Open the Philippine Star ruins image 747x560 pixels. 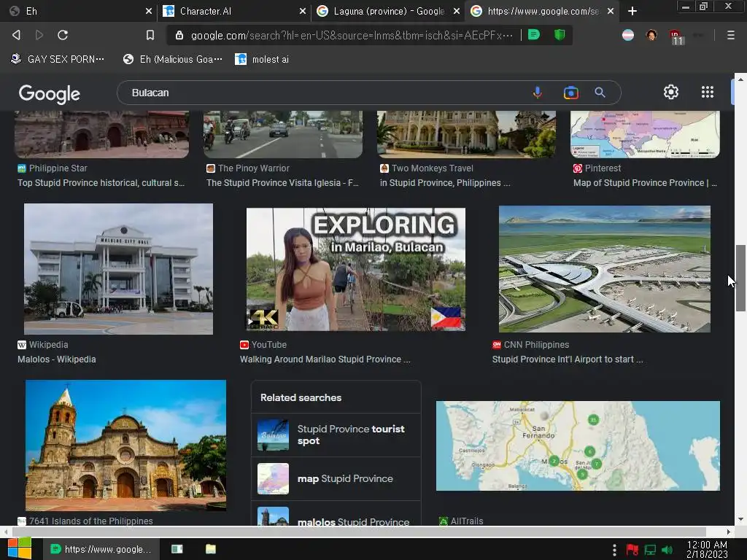(101, 134)
